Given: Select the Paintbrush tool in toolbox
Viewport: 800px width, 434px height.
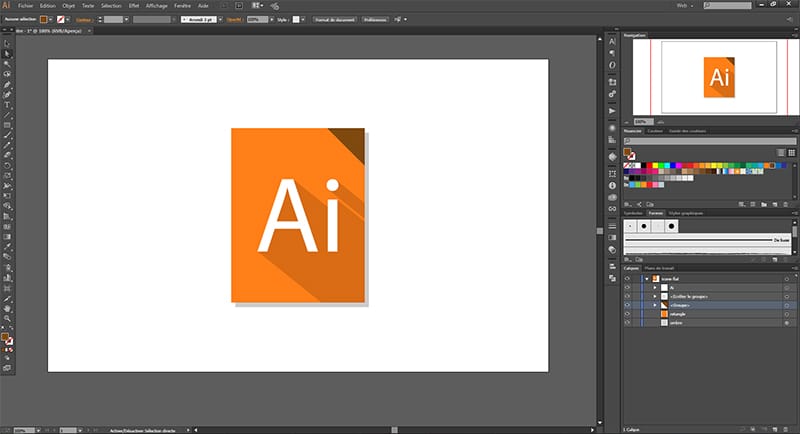Looking at the screenshot, I should (x=7, y=135).
